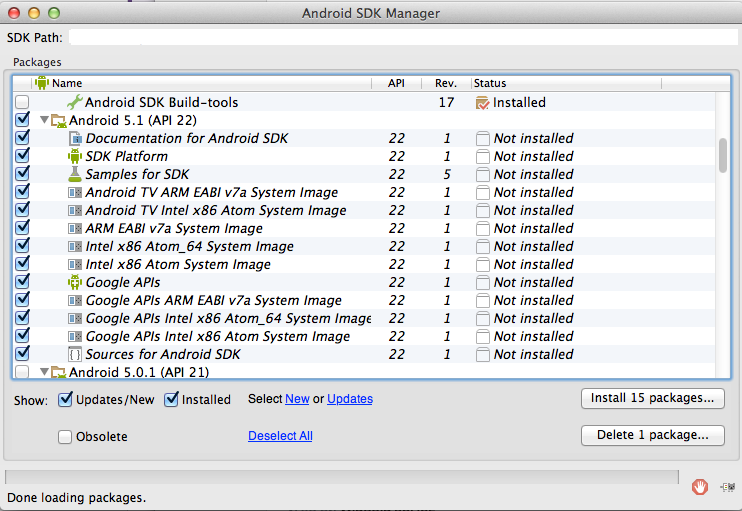This screenshot has height=511, width=742.
Task: Toggle the Installed filter checkbox
Action: pyautogui.click(x=171, y=399)
